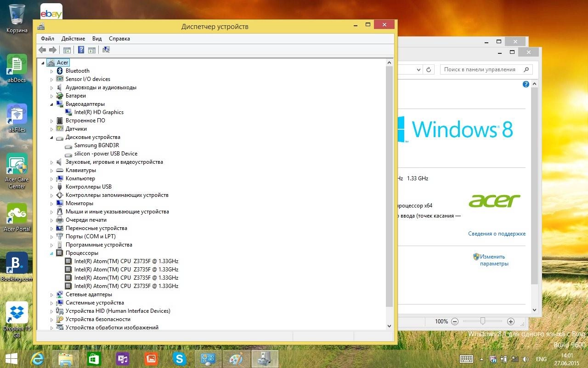The width and height of the screenshot is (588, 368).
Task: Click the Dropbox 15 GB desktop icon
Action: (17, 320)
